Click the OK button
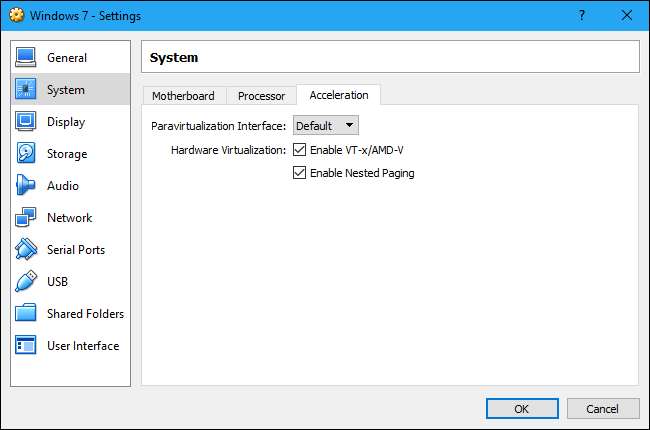 point(521,408)
